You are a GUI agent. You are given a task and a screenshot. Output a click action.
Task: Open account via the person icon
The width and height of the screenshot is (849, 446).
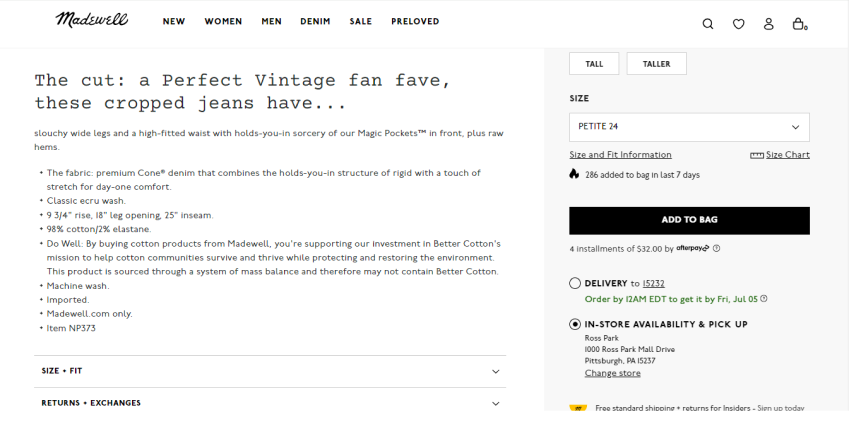pos(768,24)
